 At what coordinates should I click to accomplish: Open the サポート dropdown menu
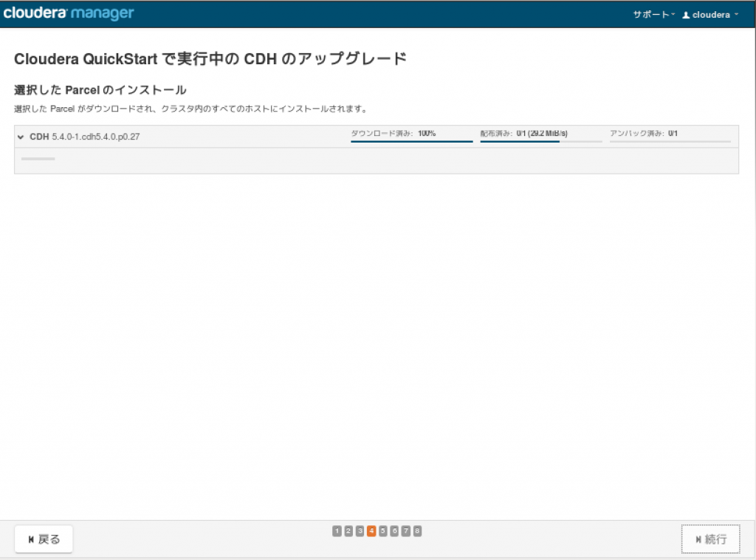click(654, 15)
